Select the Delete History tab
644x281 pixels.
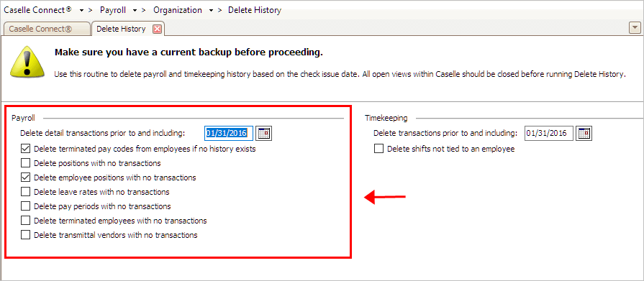click(x=121, y=29)
